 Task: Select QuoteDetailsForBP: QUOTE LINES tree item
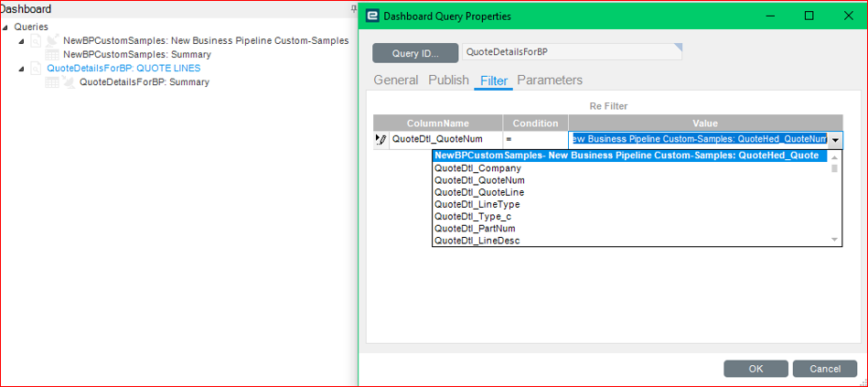(124, 69)
